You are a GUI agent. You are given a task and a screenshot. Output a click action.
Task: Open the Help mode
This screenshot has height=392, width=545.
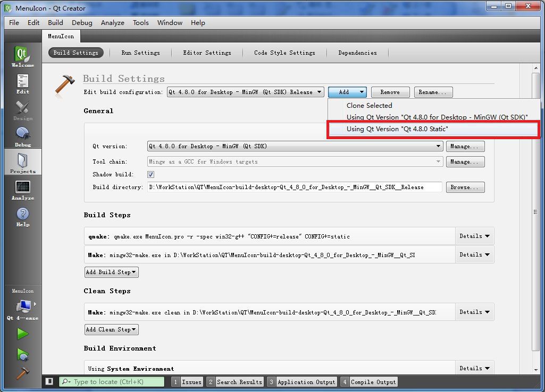(22, 217)
